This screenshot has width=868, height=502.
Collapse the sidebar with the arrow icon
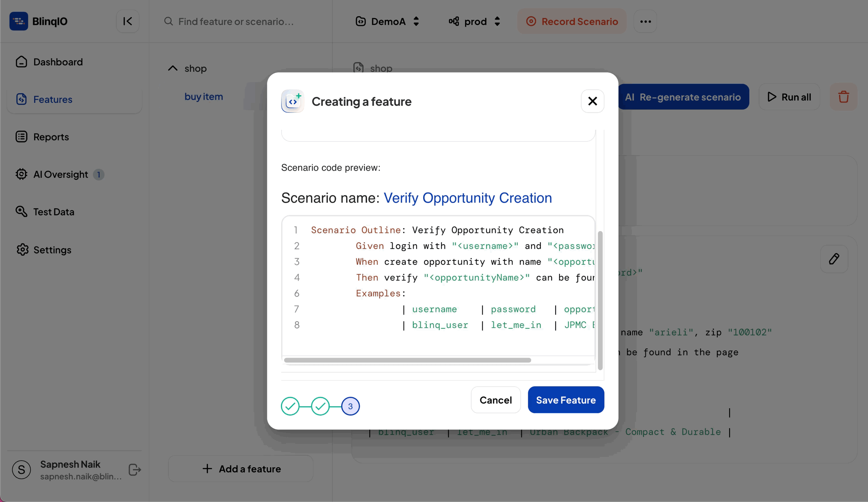coord(128,21)
